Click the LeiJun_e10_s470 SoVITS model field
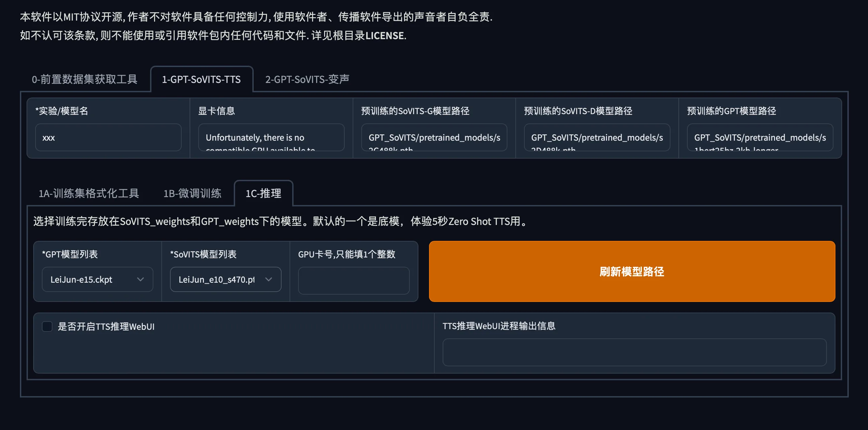 coord(216,279)
